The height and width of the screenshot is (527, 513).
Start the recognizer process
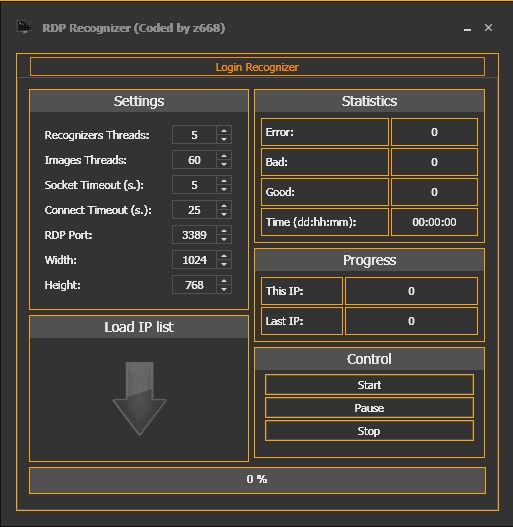click(369, 385)
